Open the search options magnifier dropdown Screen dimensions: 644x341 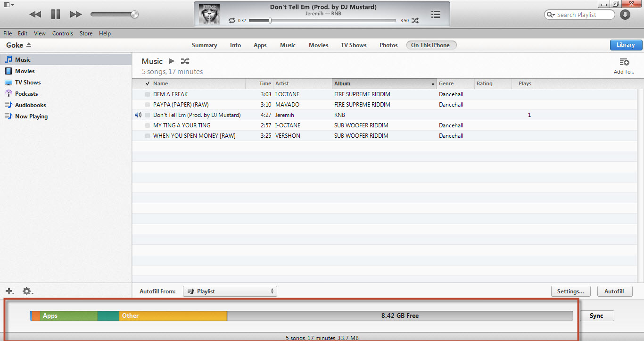coord(551,15)
